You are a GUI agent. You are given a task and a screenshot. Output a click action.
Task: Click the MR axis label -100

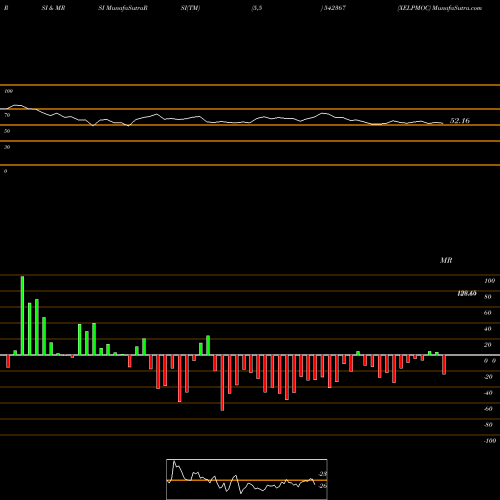tap(490, 441)
